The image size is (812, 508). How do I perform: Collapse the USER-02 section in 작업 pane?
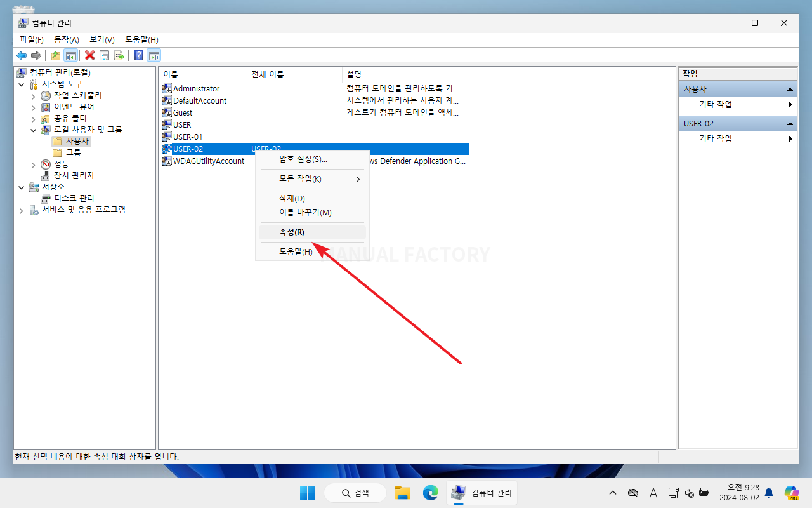coord(790,124)
